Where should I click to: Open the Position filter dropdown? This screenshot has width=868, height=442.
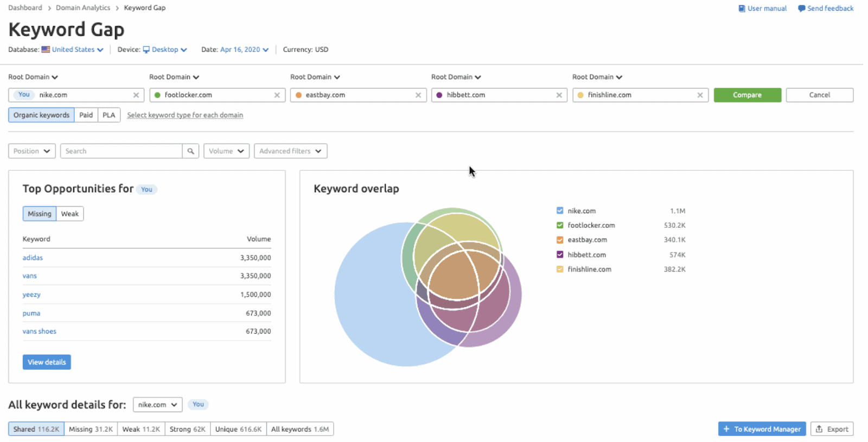(x=32, y=151)
